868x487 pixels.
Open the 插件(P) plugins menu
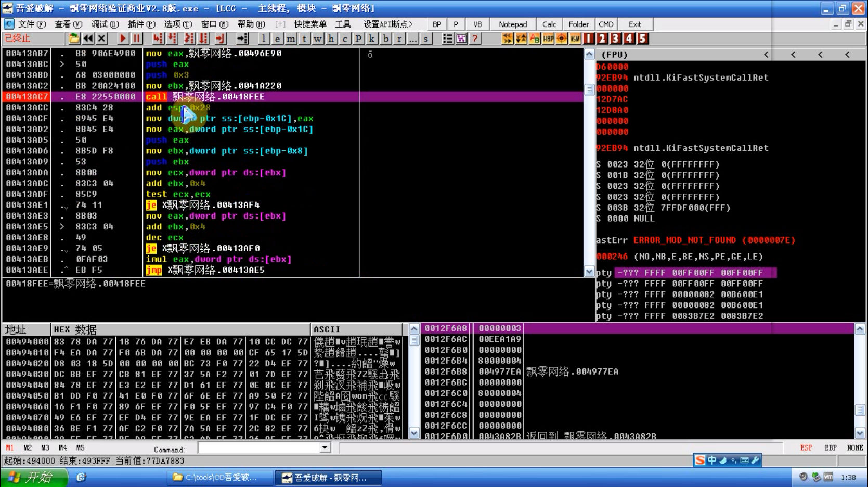[141, 24]
